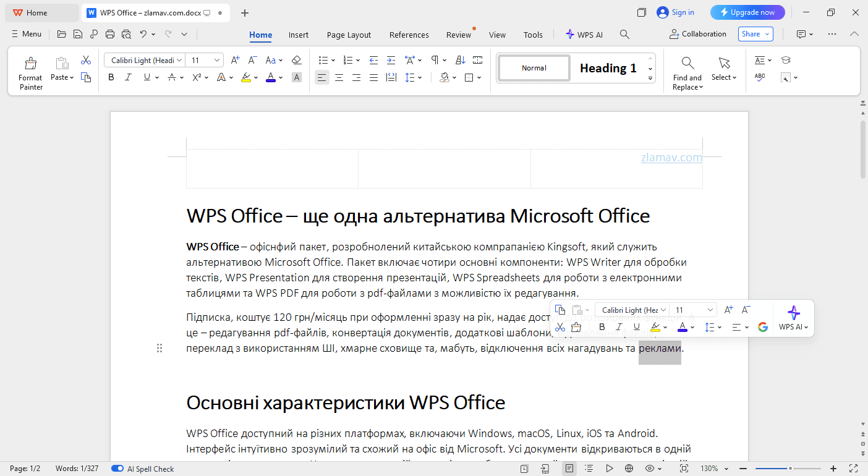Increase the paragraph indent
The width and height of the screenshot is (868, 476).
[x=391, y=60]
